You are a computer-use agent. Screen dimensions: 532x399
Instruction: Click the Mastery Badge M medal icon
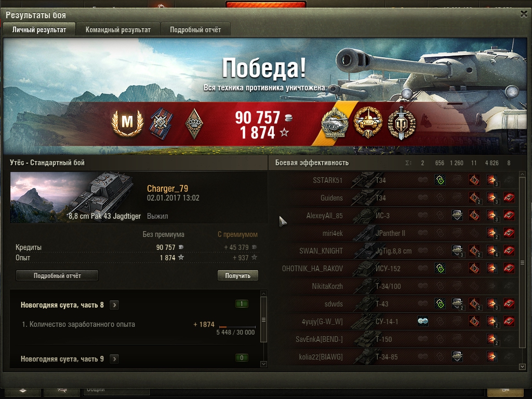[x=127, y=123]
